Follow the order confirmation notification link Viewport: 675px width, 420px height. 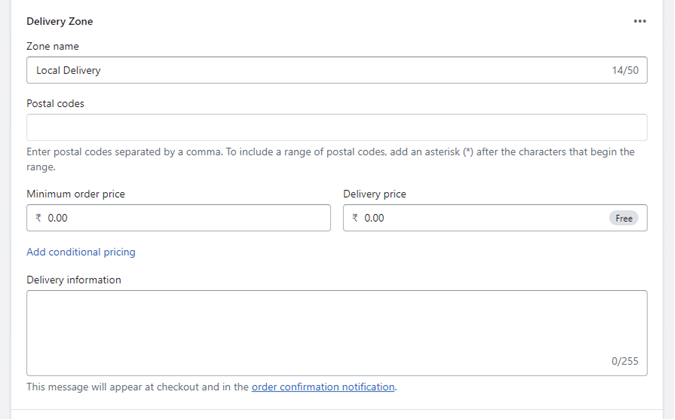point(323,387)
